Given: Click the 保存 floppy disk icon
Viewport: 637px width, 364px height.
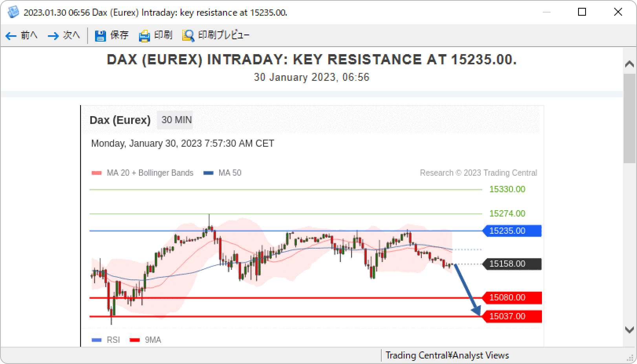Looking at the screenshot, I should [x=101, y=36].
